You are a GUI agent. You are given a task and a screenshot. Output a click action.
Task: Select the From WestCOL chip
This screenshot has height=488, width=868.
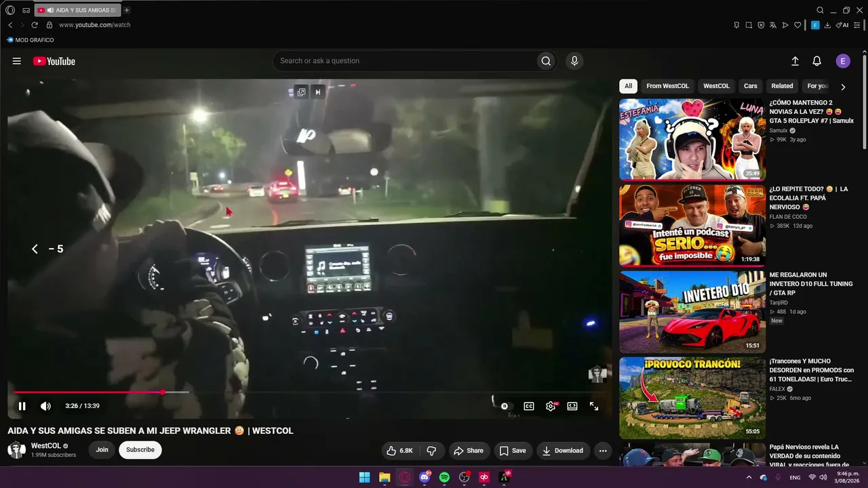tap(667, 86)
